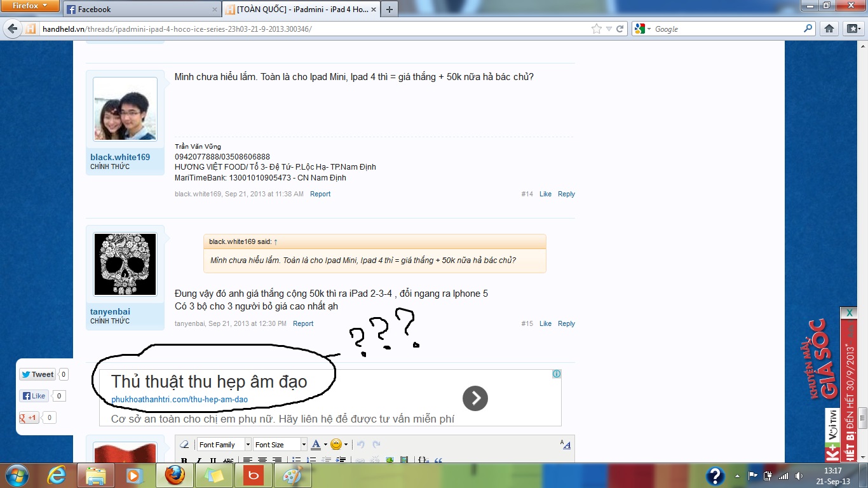Open the Font Size dropdown
The image size is (868, 488).
point(280,445)
